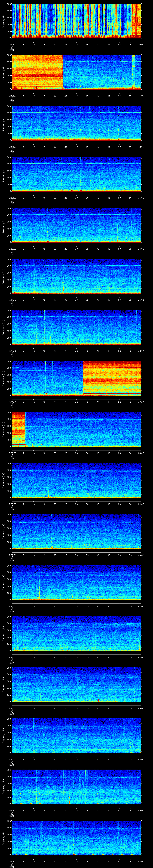Click Frequency (Hz) axis title of 19:29:00 panel
This screenshot has width=153, height=868.
[3, 21]
